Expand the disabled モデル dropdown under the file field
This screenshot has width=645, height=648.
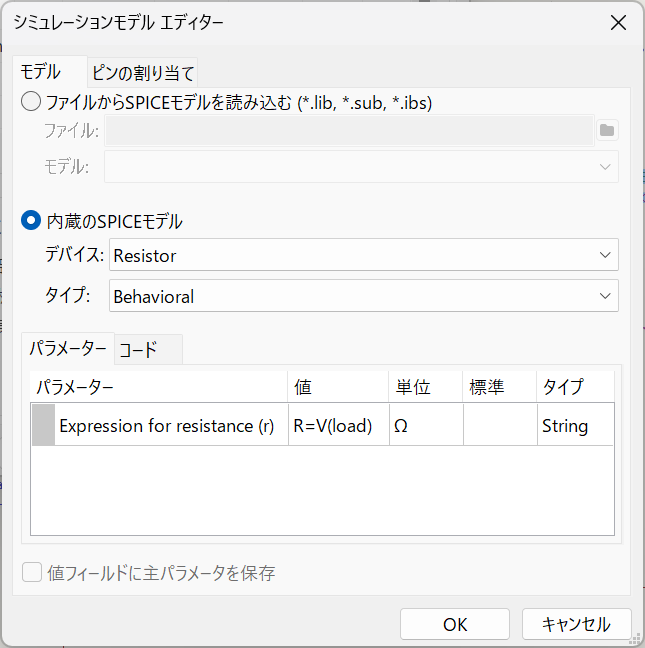click(362, 167)
